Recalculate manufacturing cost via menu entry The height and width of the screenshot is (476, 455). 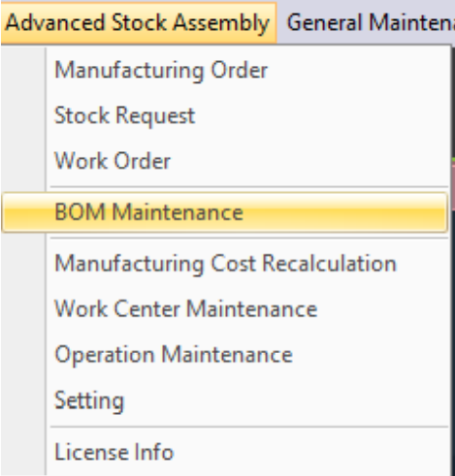click(x=225, y=264)
